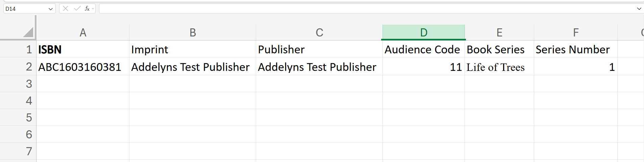Screen dimensions: 644x162
Task: Expand the formula bar with right chevron
Action: (x=639, y=9)
